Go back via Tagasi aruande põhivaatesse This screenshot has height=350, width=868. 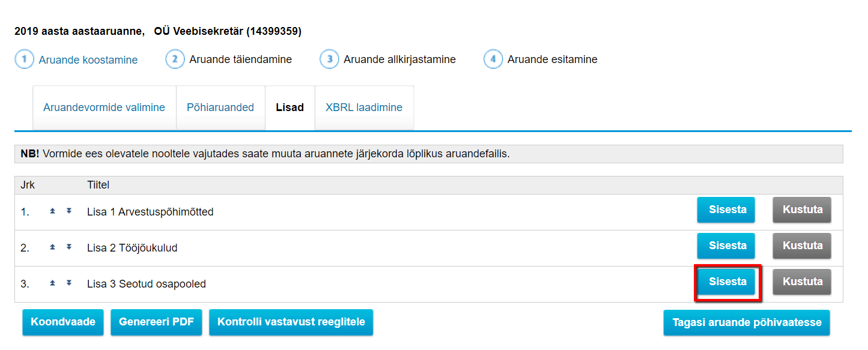pyautogui.click(x=747, y=323)
